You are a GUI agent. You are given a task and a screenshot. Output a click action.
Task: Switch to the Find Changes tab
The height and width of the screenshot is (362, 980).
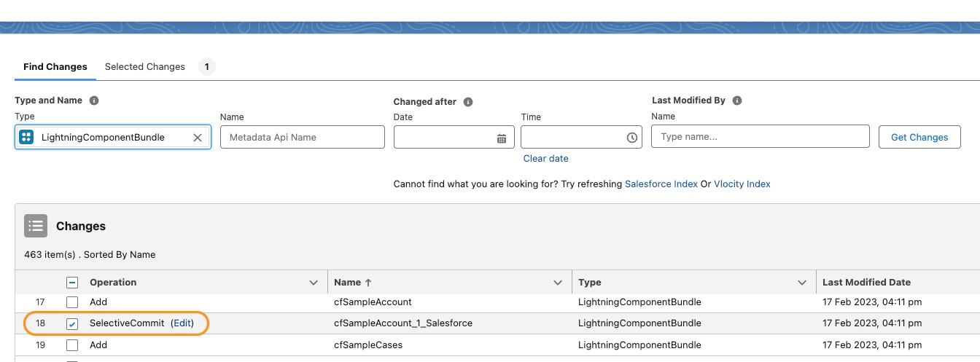click(55, 66)
